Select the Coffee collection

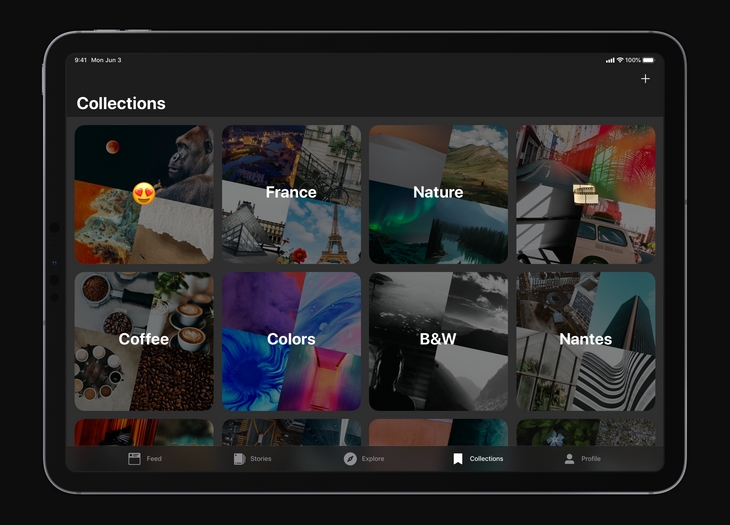point(144,340)
